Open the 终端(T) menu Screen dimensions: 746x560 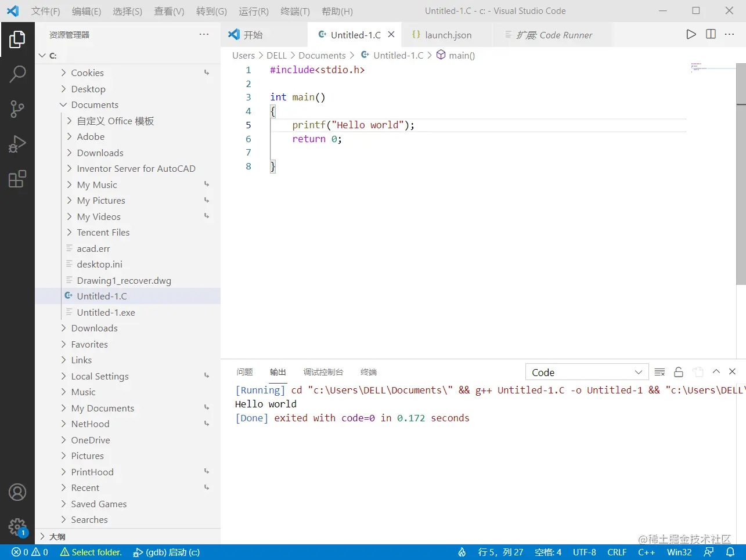point(295,11)
